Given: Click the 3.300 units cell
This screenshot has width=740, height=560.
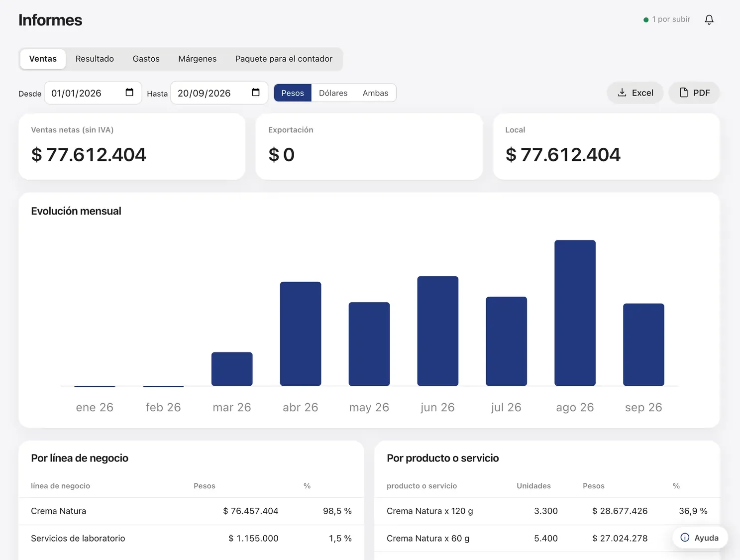Looking at the screenshot, I should point(546,511).
